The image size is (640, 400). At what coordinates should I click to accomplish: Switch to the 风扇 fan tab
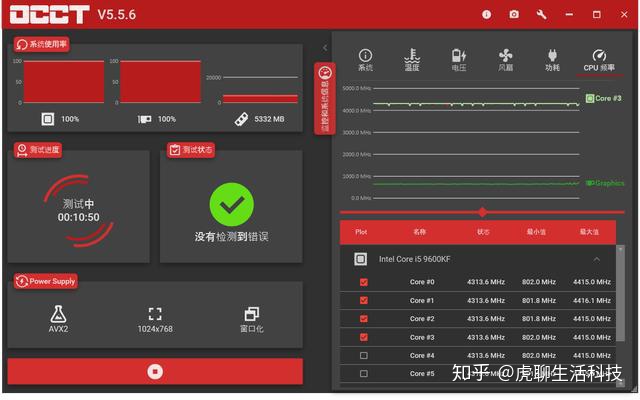pos(505,60)
